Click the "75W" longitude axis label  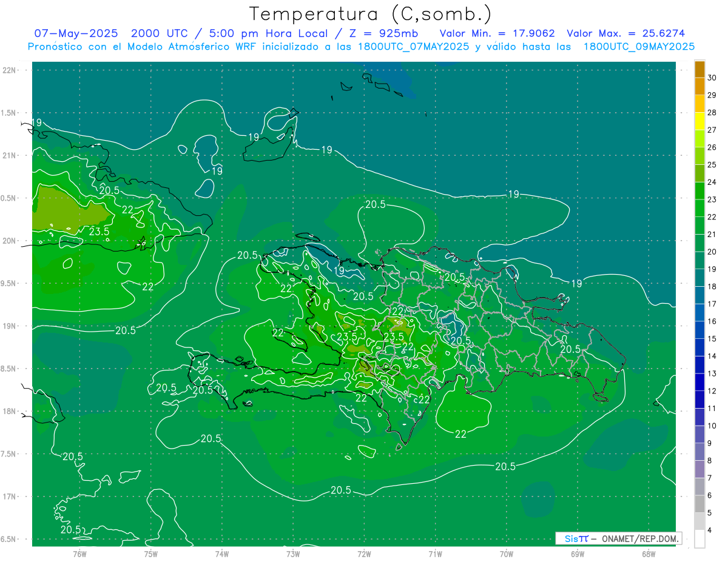coord(151,554)
